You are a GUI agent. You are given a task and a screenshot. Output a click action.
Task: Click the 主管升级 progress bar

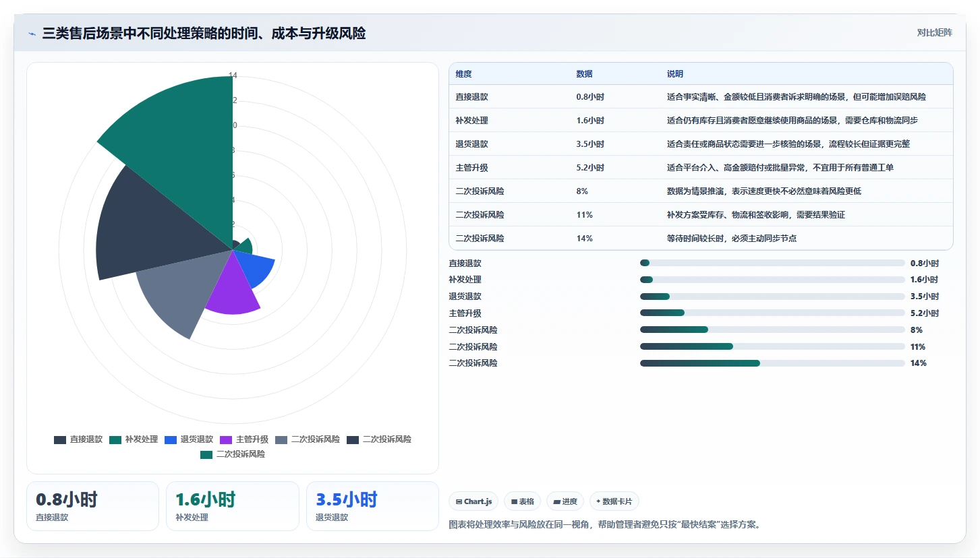772,313
